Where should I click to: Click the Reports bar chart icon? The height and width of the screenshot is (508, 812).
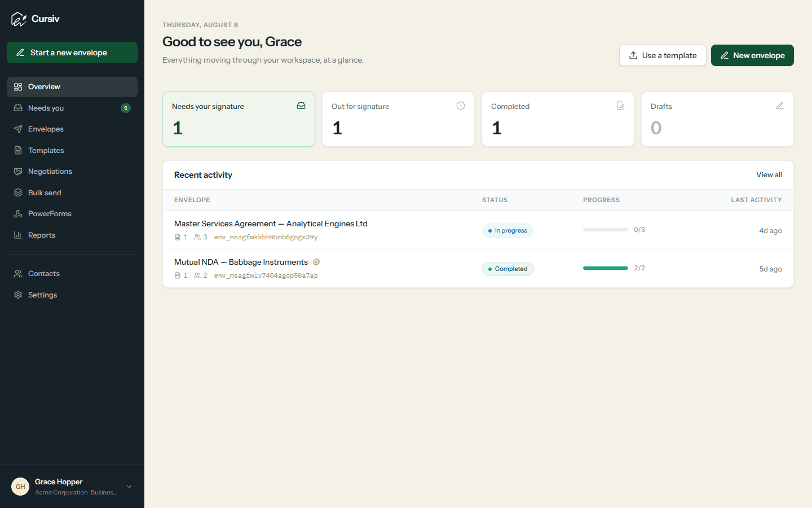click(x=18, y=235)
